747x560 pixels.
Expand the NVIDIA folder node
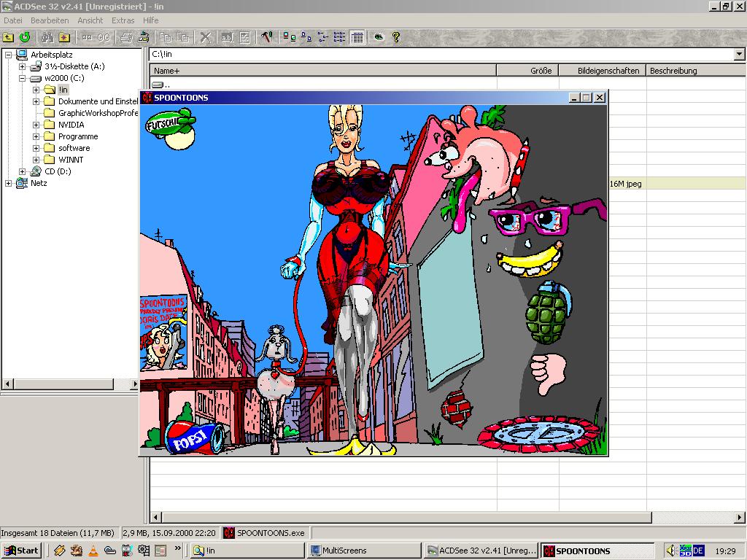click(x=36, y=125)
